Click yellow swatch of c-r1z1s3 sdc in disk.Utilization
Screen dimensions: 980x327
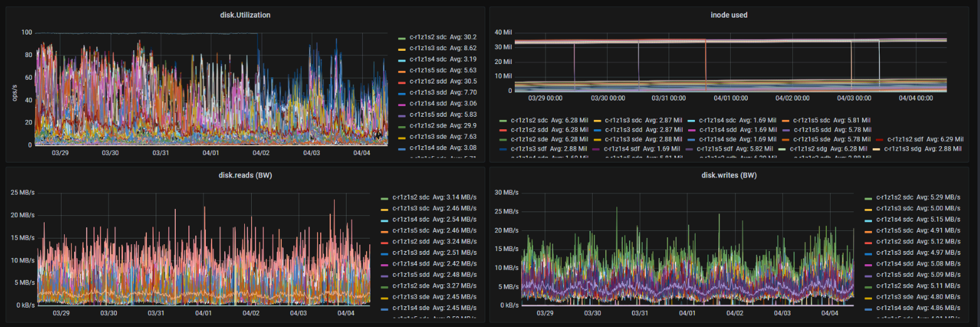click(x=402, y=49)
